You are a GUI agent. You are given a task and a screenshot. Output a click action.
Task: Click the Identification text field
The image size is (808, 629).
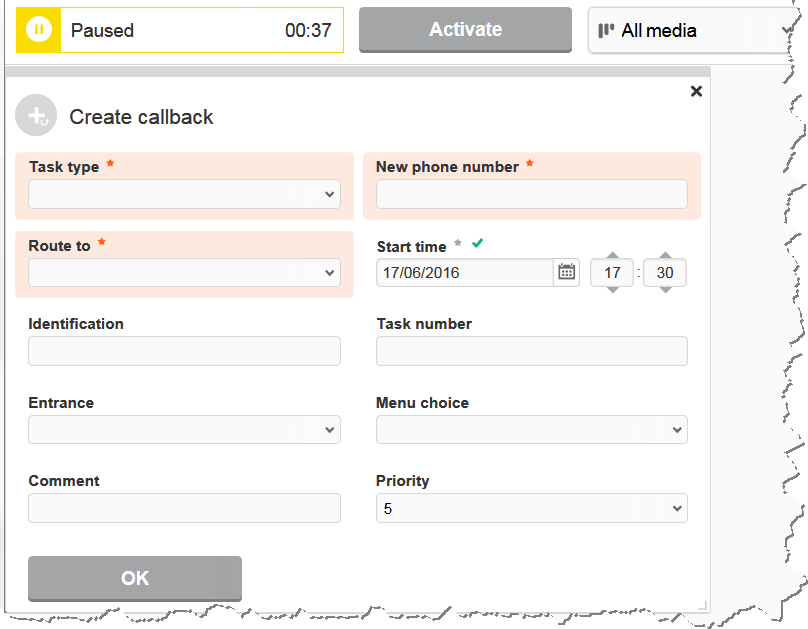[184, 351]
